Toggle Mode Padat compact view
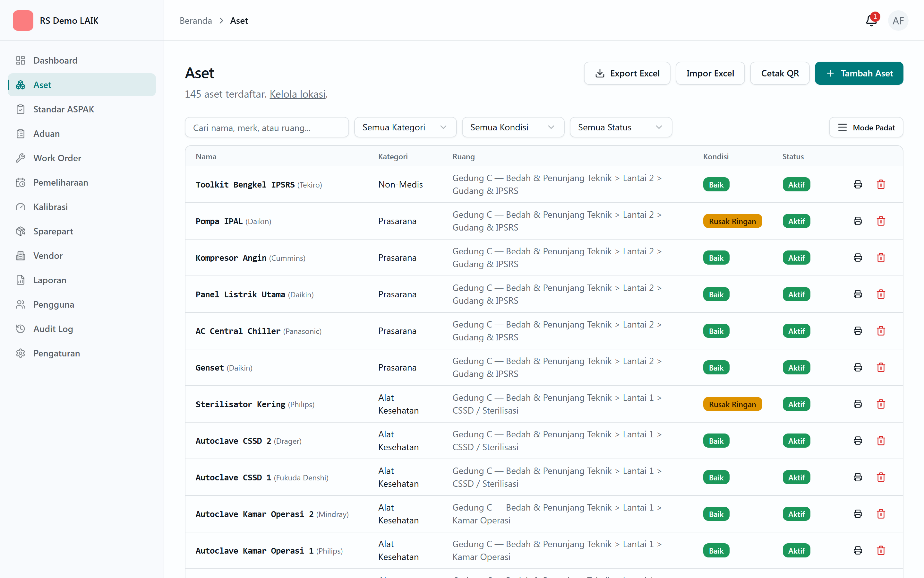 866,127
